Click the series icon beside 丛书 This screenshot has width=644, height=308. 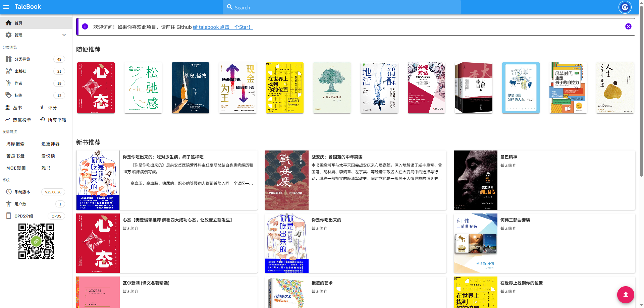[8, 107]
